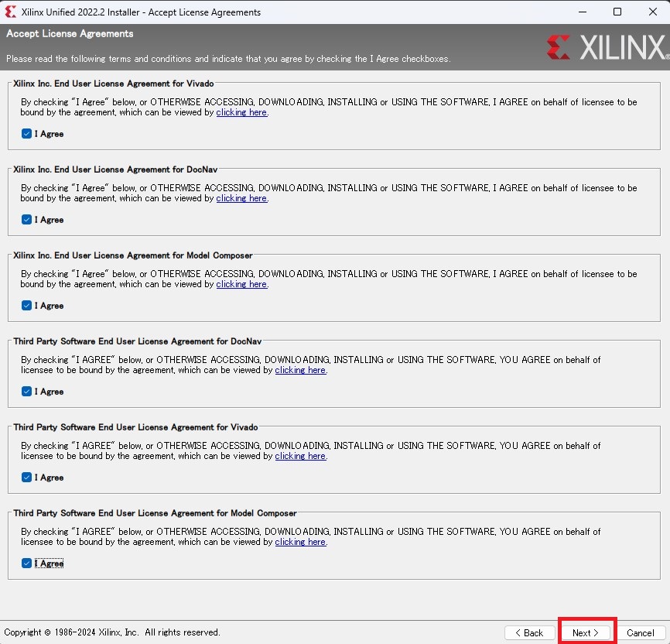Click 'Xilinx Inc. End User License Agreement for Model Composer' heading
The width and height of the screenshot is (670, 644).
coord(132,255)
